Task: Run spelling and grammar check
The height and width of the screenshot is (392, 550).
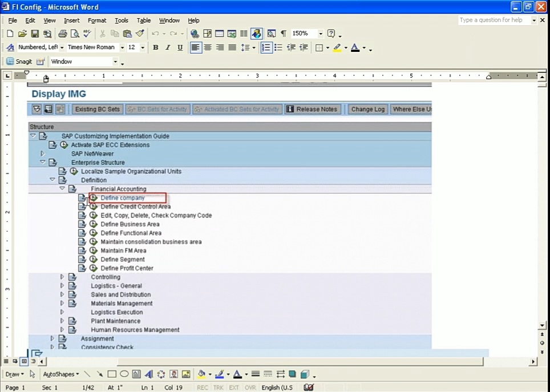Action: coord(87,34)
